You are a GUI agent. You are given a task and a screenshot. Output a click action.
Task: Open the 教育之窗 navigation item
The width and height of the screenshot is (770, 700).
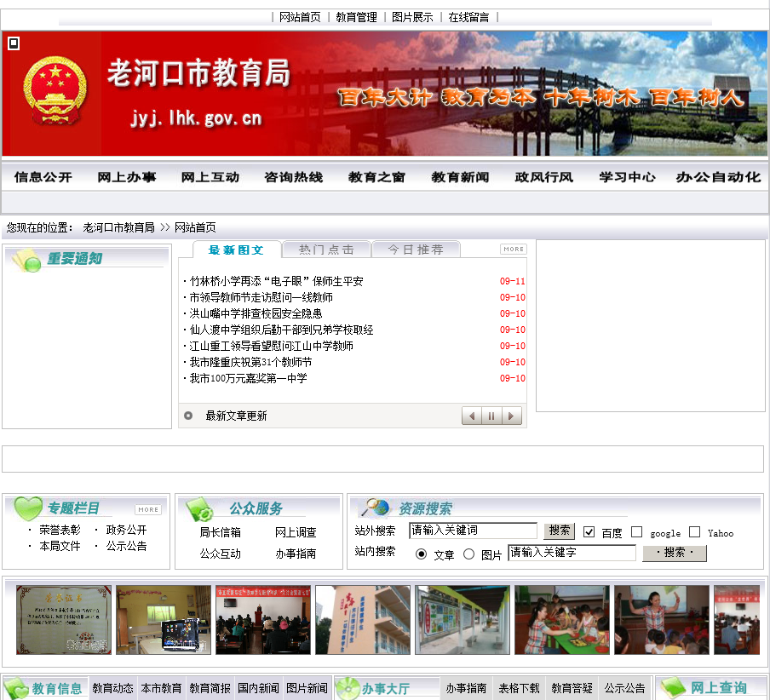376,177
